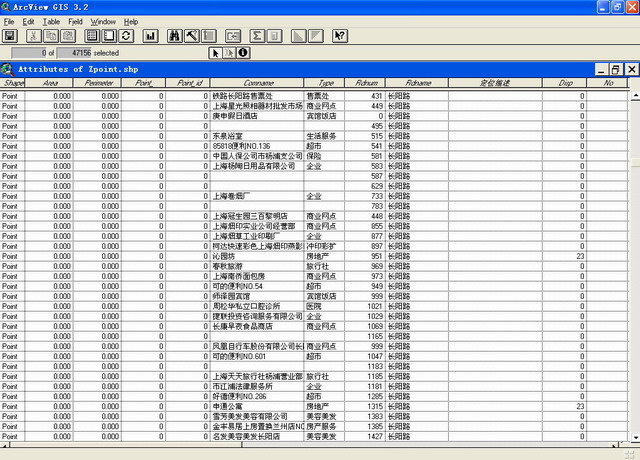Click the No column header
The image size is (640, 460).
click(607, 83)
